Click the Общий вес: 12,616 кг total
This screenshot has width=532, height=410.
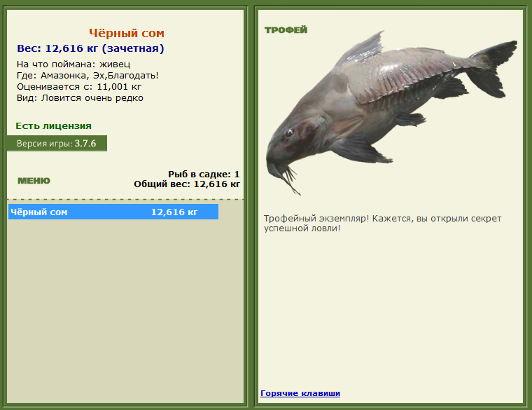[187, 184]
